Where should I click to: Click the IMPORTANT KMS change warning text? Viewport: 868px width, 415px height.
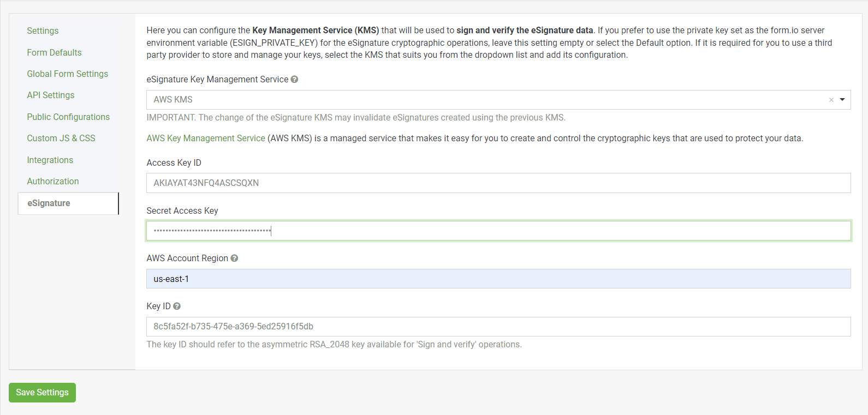356,118
